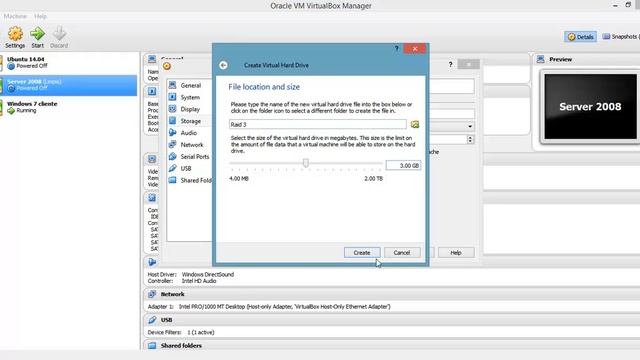Click the Server 2008 preview thumbnail
The height and width of the screenshot is (360, 640).
[590, 107]
